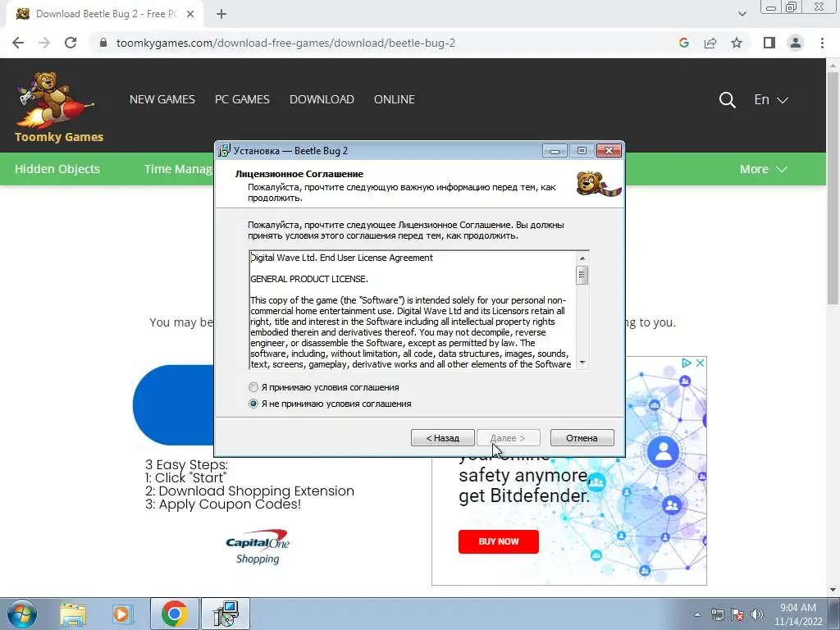Select Time Management category tab

click(178, 169)
